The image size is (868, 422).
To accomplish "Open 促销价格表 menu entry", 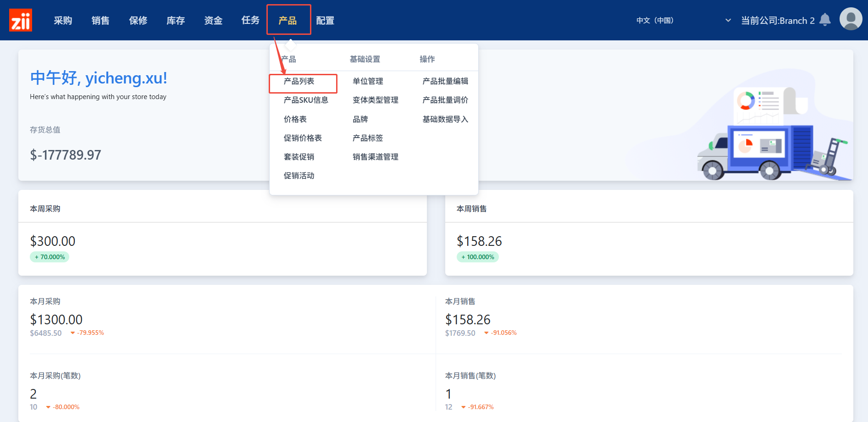I will pos(303,138).
